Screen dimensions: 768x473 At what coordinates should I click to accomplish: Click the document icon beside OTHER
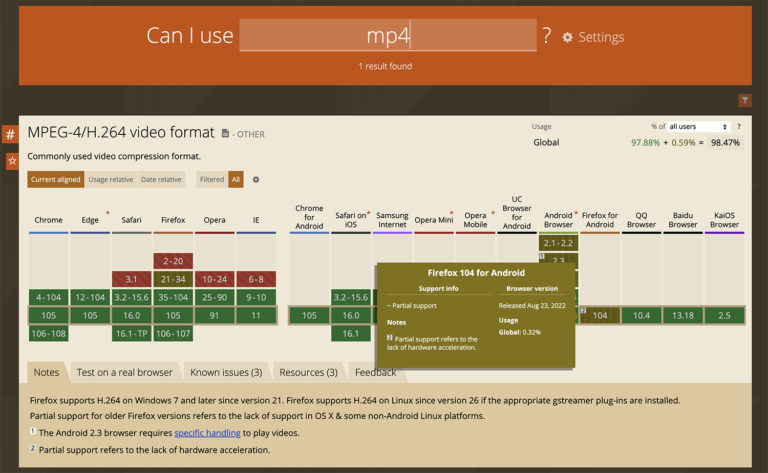226,133
